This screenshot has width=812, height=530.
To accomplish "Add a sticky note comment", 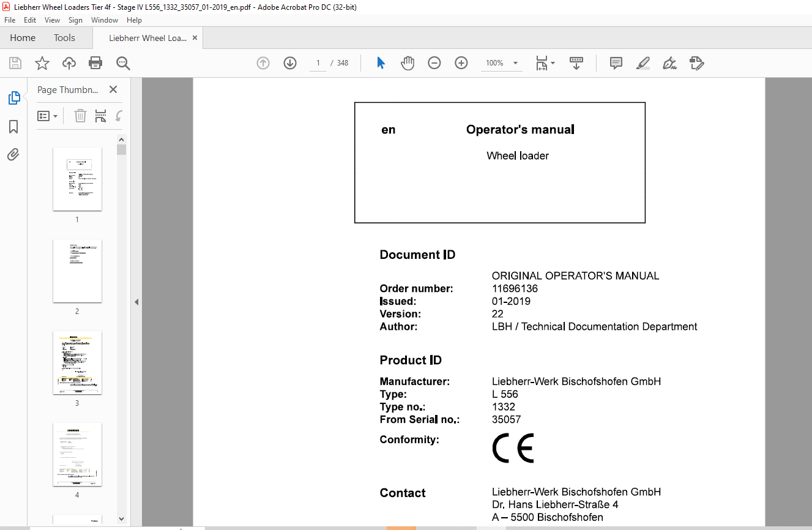I will pos(616,63).
